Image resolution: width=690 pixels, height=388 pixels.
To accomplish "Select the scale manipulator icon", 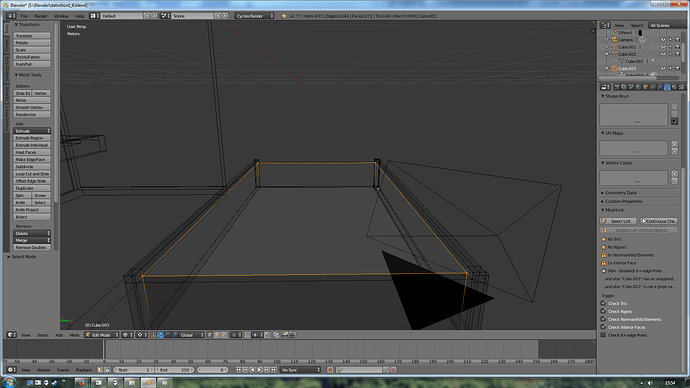I will [x=175, y=335].
